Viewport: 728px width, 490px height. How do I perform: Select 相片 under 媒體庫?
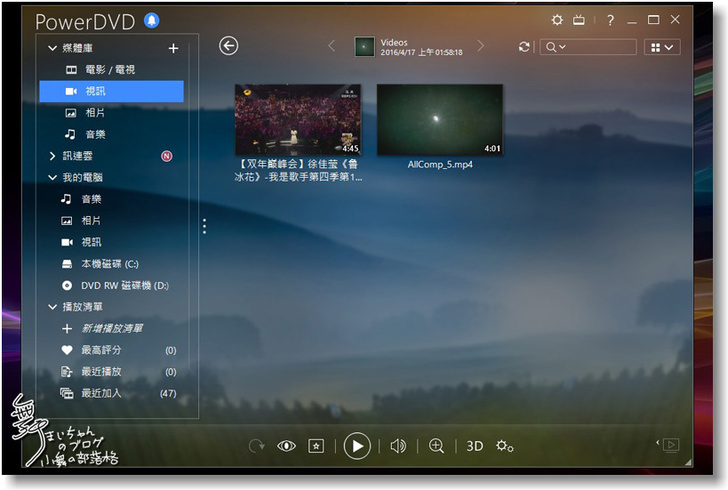coord(93,113)
